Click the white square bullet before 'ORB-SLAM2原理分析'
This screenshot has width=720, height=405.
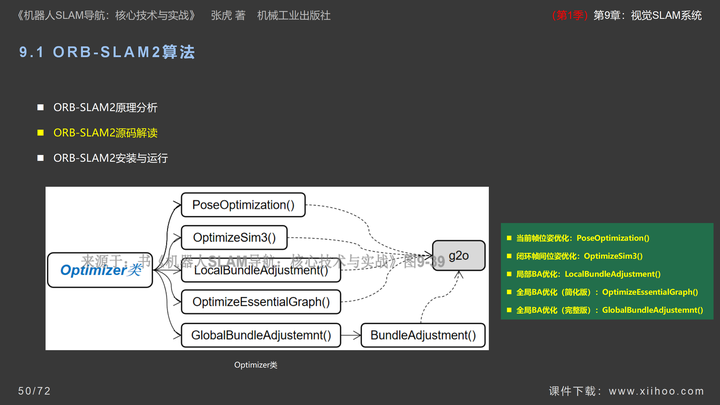tap(40, 107)
